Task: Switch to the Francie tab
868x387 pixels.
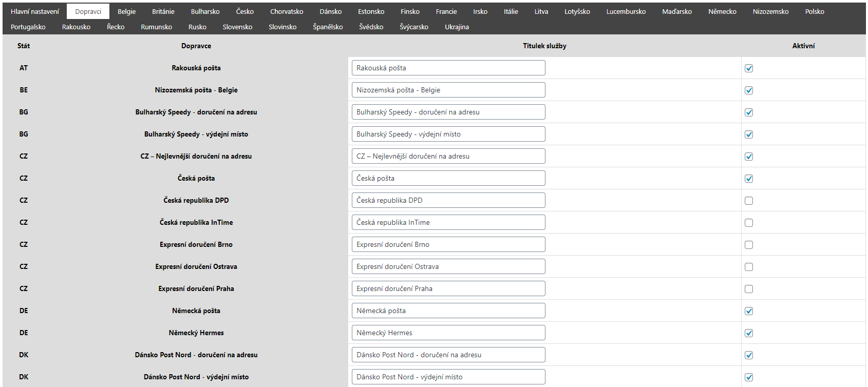Action: pos(446,11)
